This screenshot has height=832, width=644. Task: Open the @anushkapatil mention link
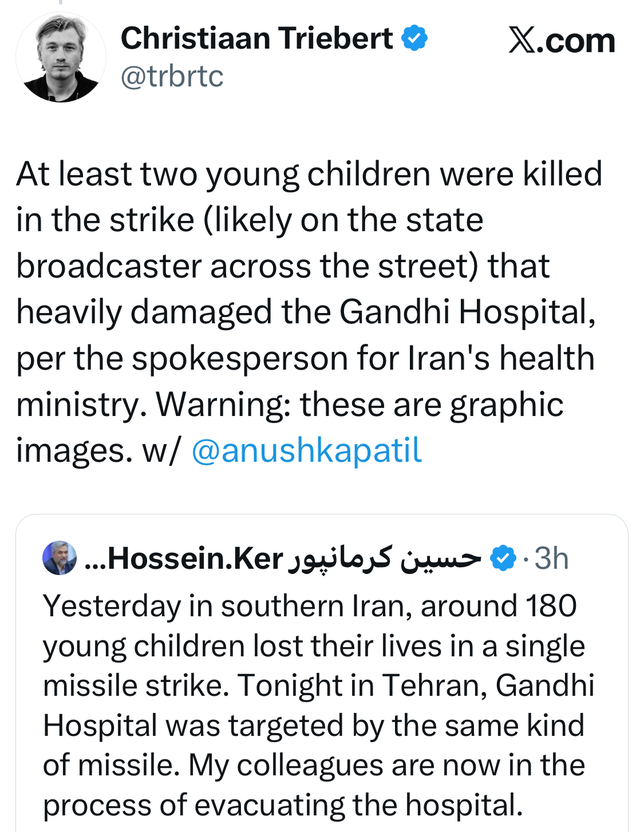click(306, 450)
